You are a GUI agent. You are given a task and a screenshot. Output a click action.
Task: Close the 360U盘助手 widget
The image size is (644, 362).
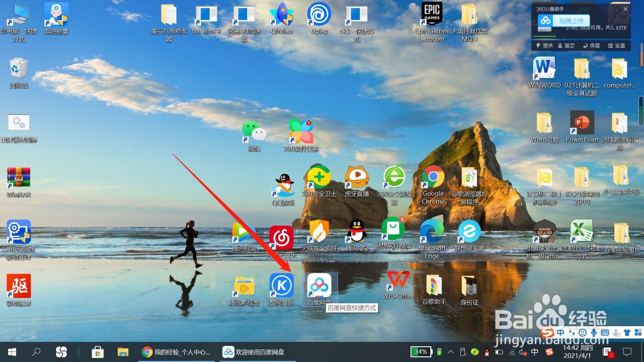625,9
